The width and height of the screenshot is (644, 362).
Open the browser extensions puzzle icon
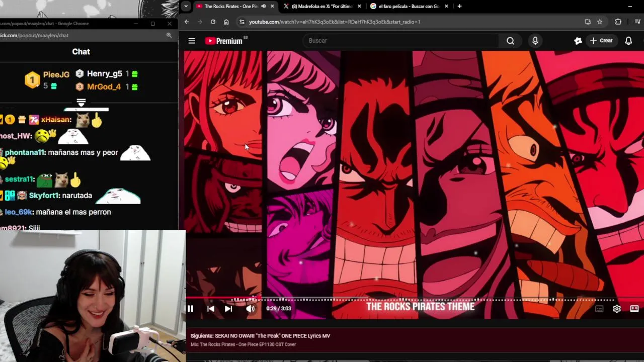point(618,22)
